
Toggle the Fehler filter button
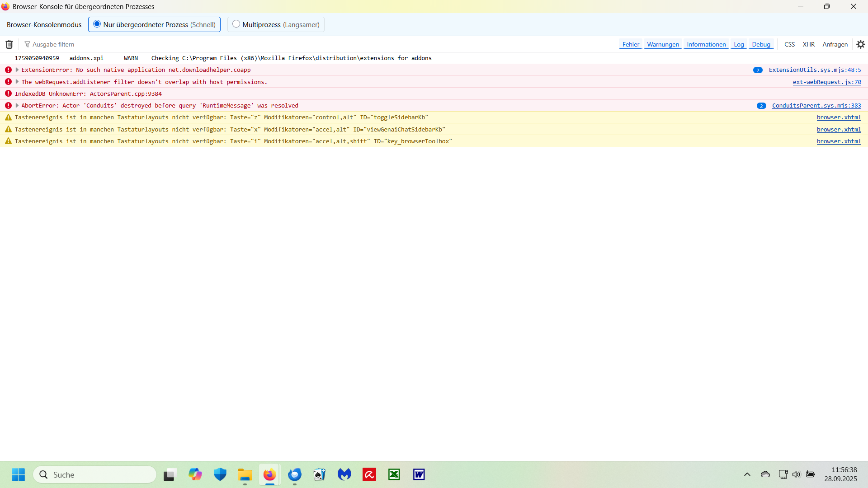click(631, 44)
